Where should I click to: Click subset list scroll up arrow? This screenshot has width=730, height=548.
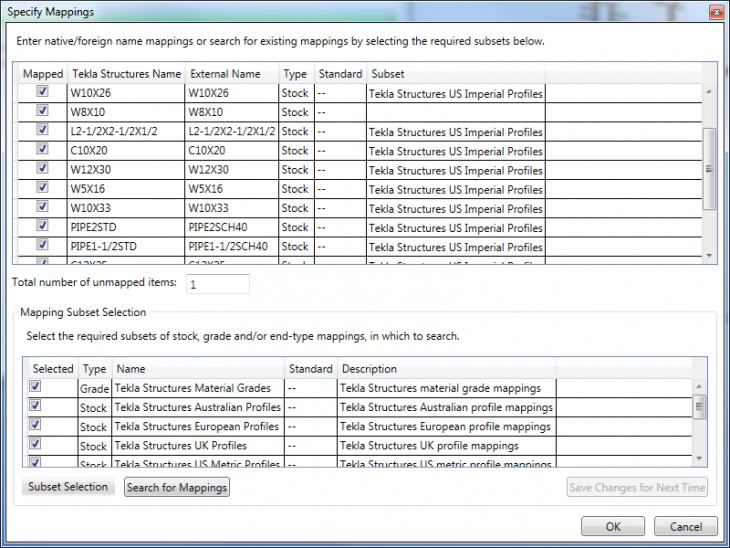click(x=699, y=386)
